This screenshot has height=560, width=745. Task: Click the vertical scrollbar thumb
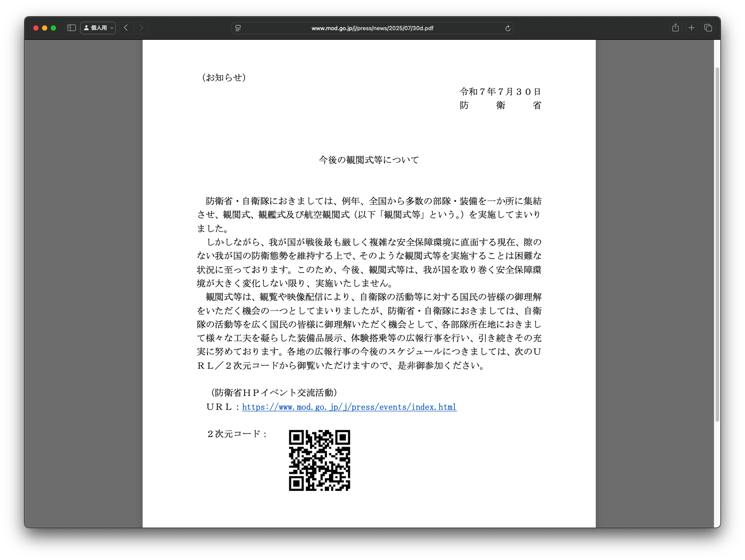click(x=717, y=244)
